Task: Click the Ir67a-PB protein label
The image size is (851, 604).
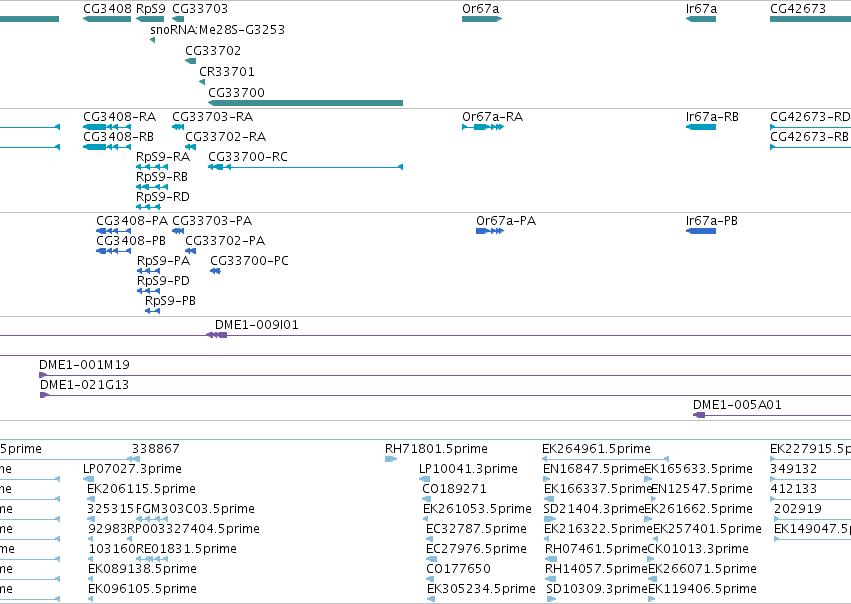Action: [712, 221]
